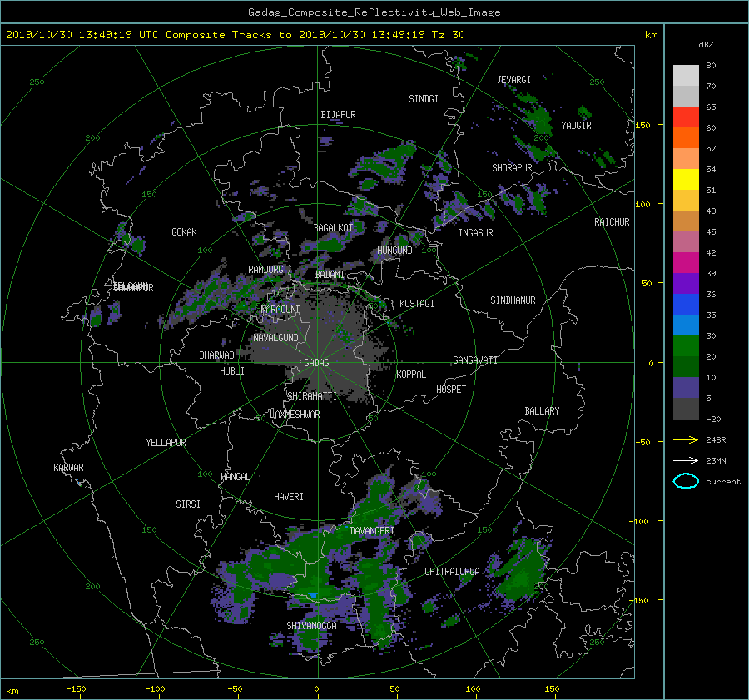749x700 pixels.
Task: Click the KARWAR city label
Action: [68, 468]
